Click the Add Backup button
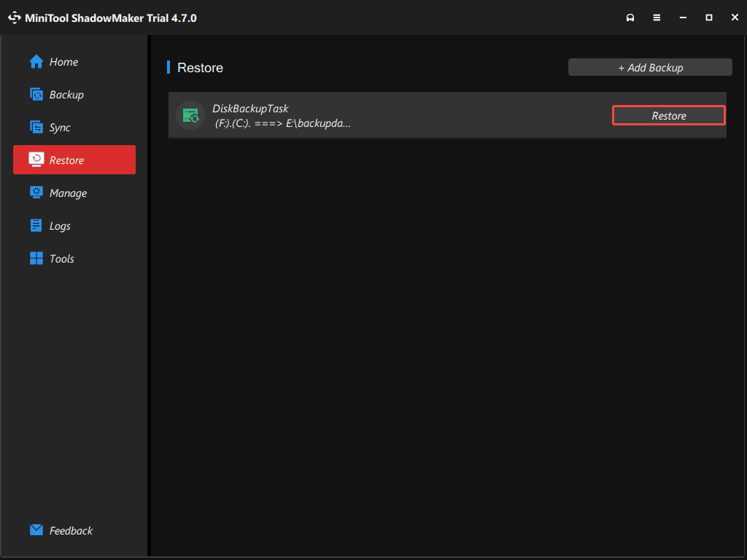 pos(649,67)
